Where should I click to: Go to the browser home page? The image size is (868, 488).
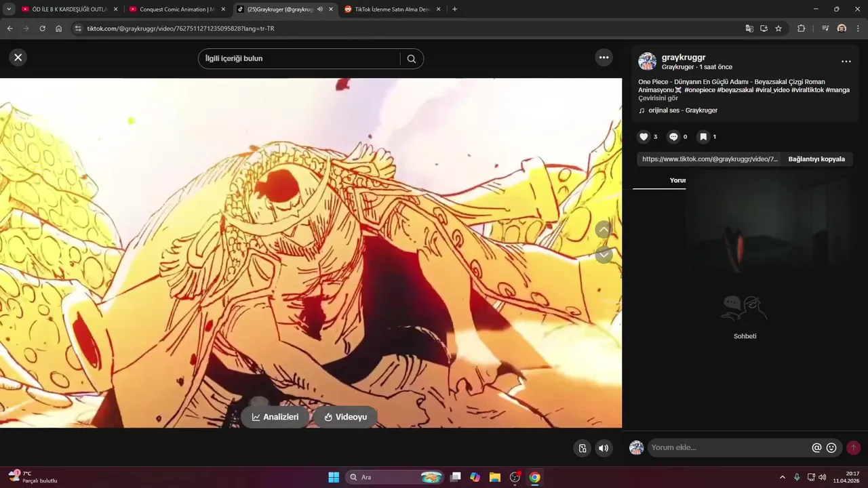tap(59, 28)
